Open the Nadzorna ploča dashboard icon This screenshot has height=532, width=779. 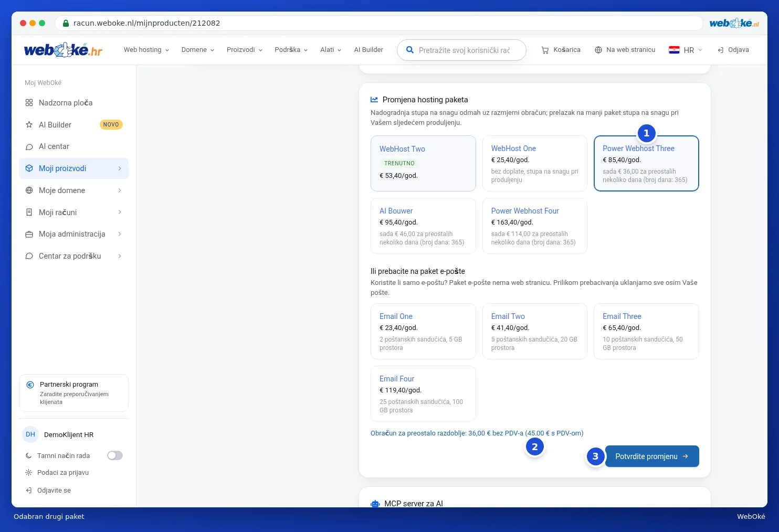click(29, 103)
